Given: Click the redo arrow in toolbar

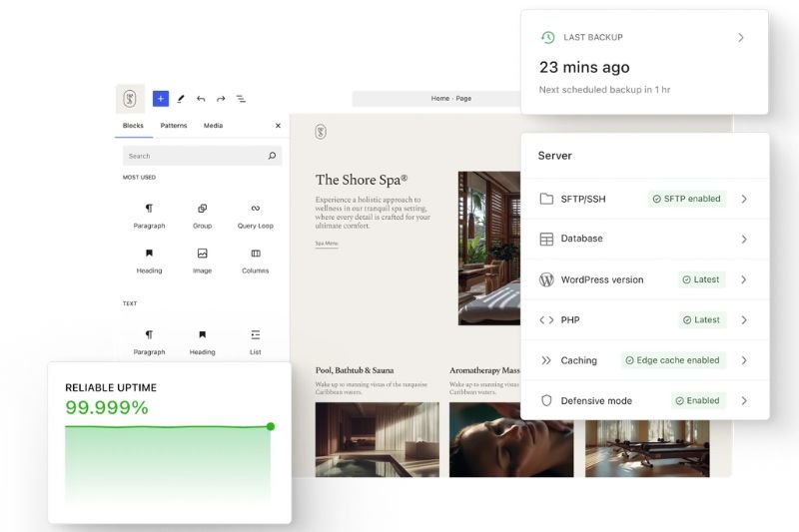Looking at the screenshot, I should click(x=221, y=99).
